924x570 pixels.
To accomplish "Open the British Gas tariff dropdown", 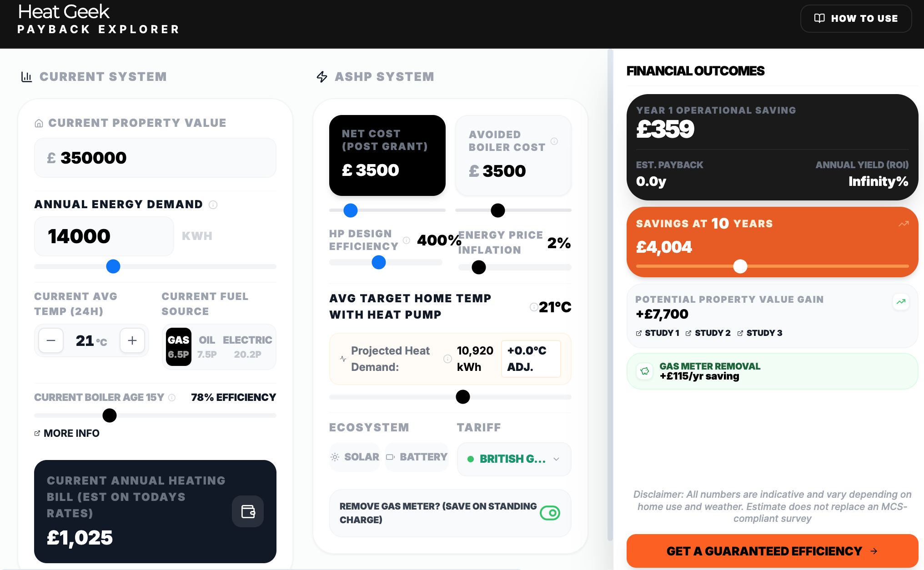I will point(514,459).
